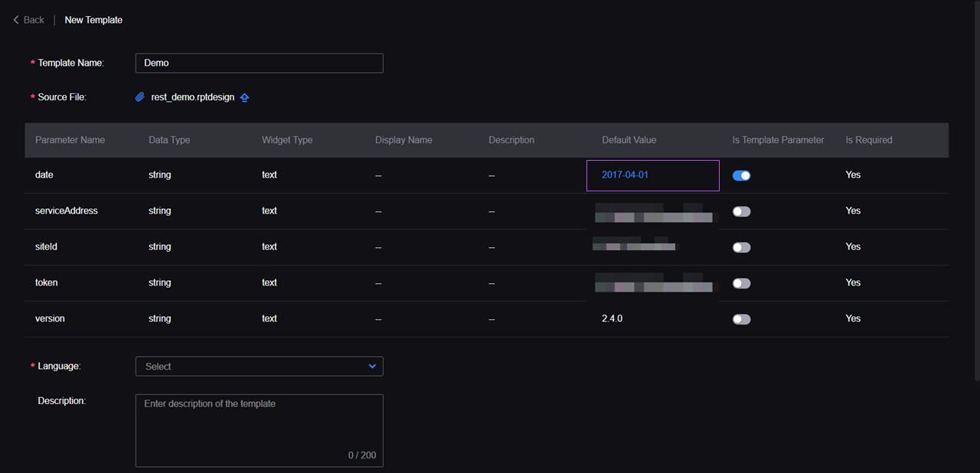
Task: Click the version default value 2.4.0
Action: 612,318
